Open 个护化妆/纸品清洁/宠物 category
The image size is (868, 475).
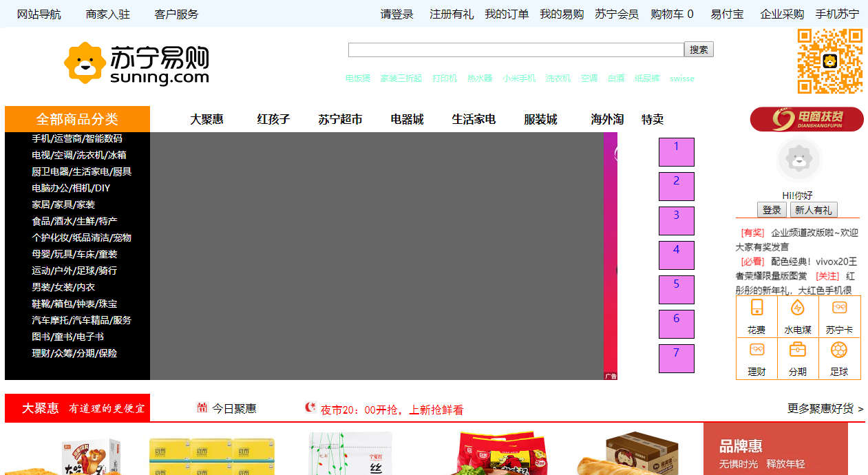(81, 237)
